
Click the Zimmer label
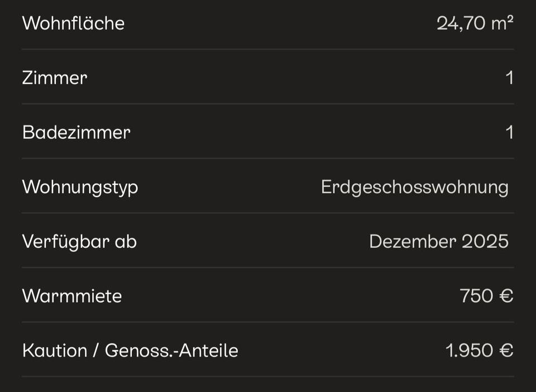click(x=55, y=78)
